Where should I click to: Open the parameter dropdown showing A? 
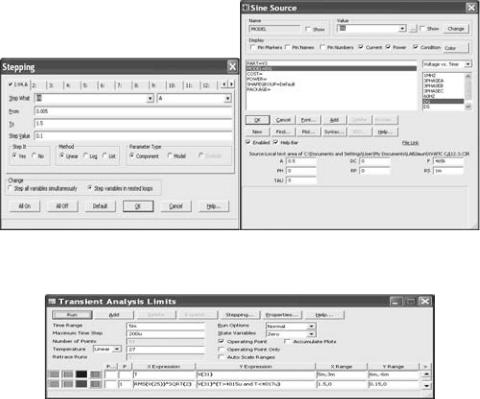[228, 98]
